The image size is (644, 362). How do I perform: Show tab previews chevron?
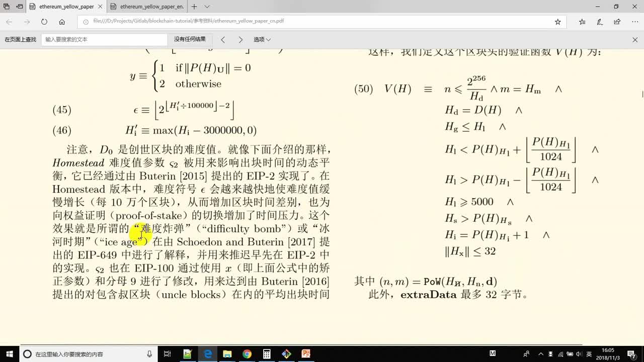207,7
